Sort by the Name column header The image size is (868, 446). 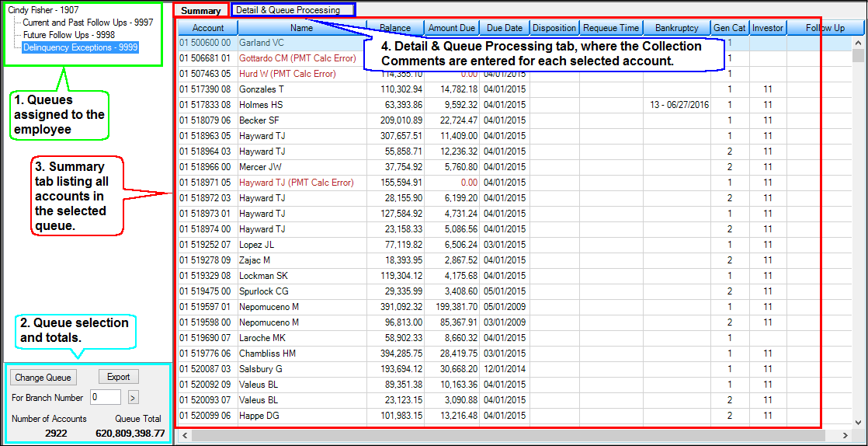click(302, 28)
